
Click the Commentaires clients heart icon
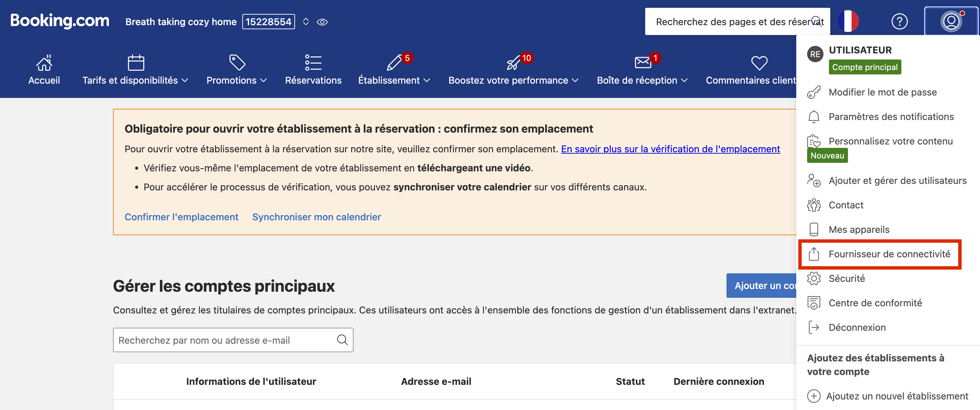(x=759, y=63)
